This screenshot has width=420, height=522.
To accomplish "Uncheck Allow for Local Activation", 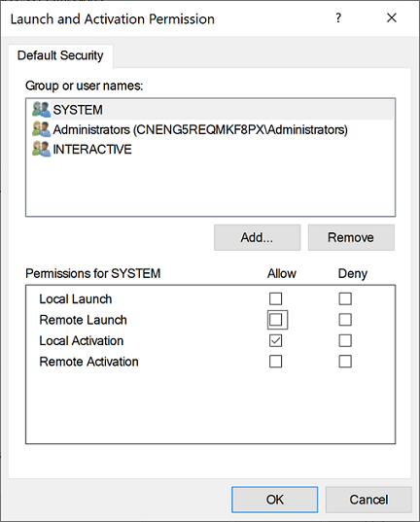I will point(275,340).
